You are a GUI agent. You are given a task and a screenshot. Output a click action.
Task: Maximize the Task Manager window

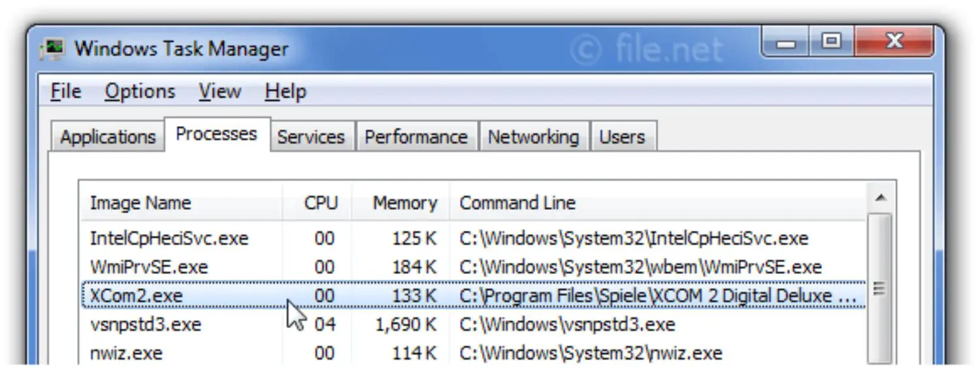click(831, 43)
